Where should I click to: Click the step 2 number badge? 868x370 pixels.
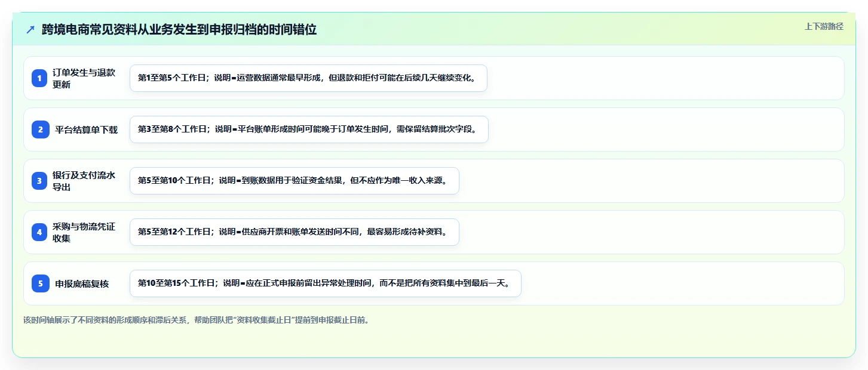tap(41, 129)
